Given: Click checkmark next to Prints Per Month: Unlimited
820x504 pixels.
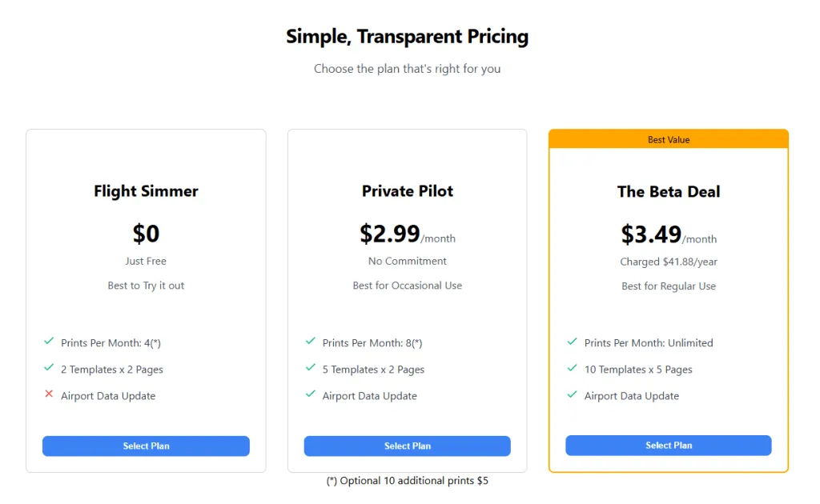Looking at the screenshot, I should [573, 342].
